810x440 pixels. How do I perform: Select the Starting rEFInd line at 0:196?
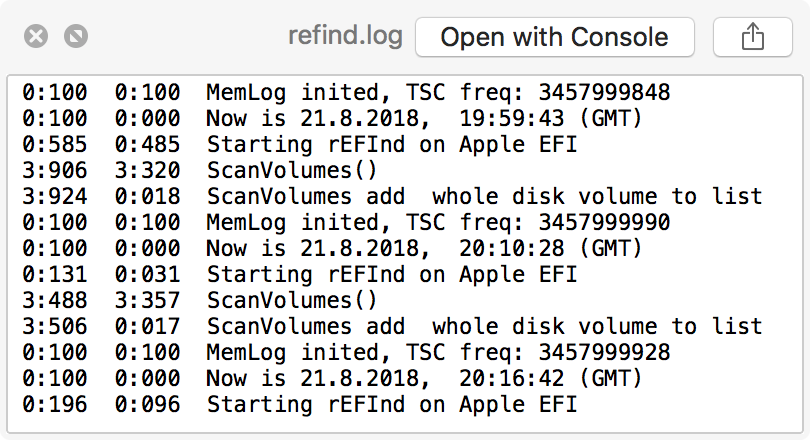click(392, 405)
